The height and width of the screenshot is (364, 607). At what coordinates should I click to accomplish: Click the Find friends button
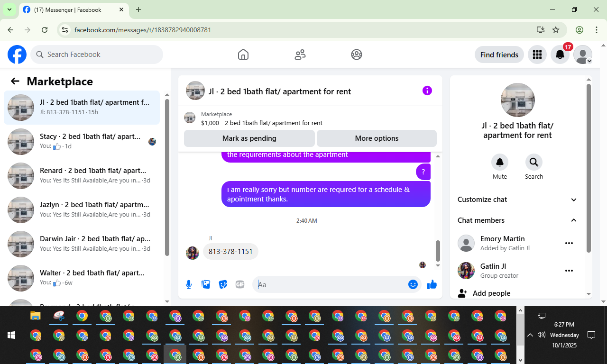coord(499,55)
